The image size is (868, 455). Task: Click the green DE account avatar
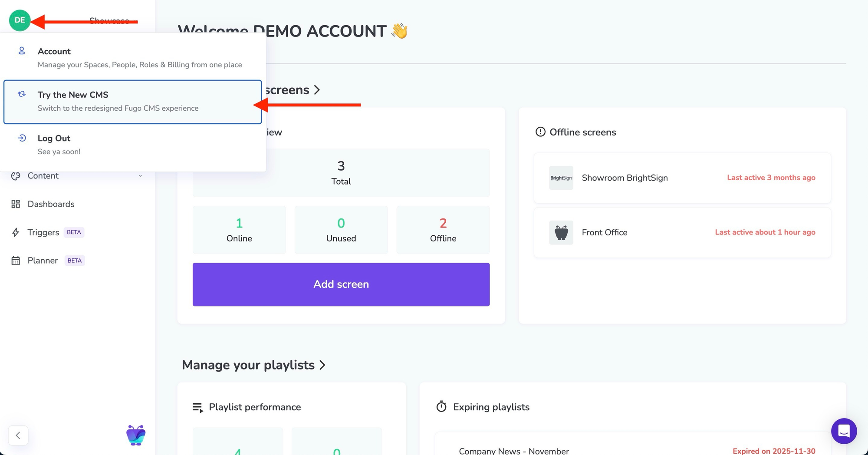tap(20, 20)
